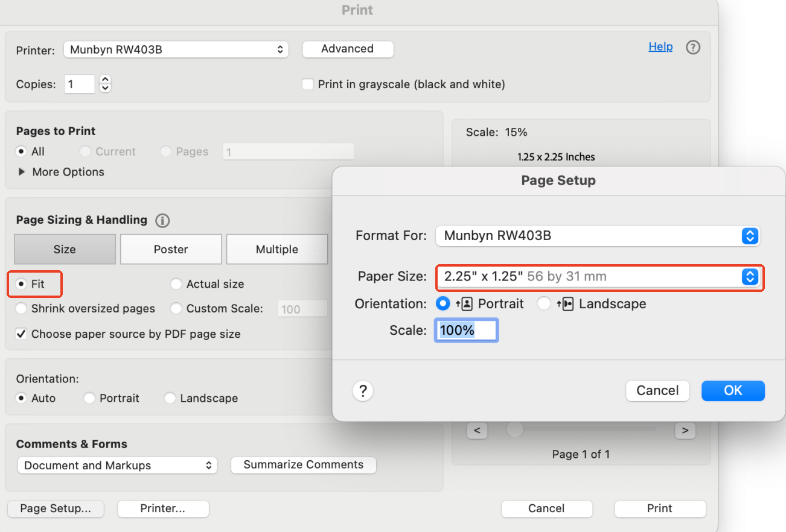Switch to the Poster tab
The width and height of the screenshot is (786, 532).
(x=171, y=249)
